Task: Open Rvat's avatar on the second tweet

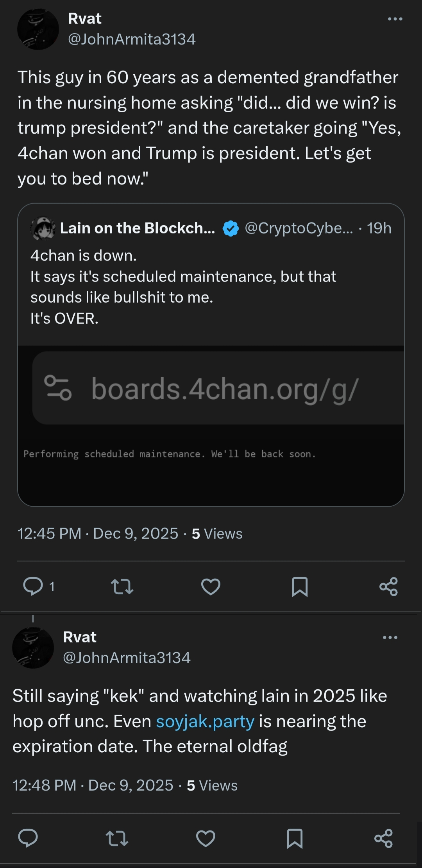Action: 33,648
